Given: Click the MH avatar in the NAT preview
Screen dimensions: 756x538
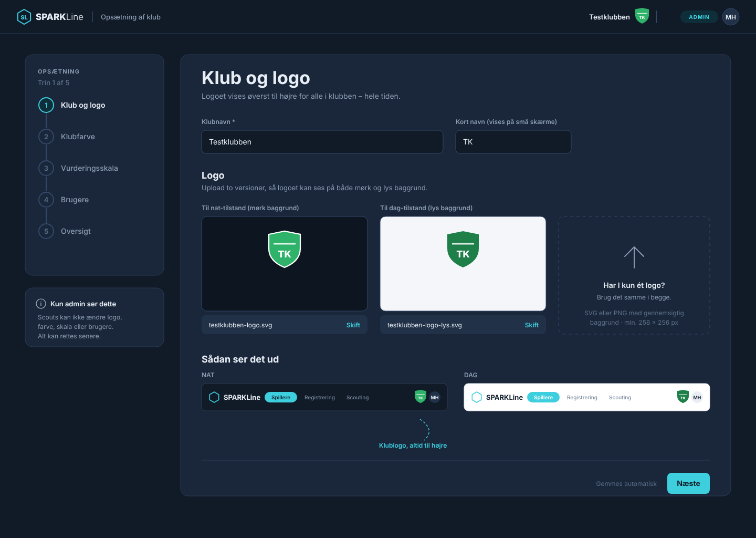Looking at the screenshot, I should click(x=435, y=397).
